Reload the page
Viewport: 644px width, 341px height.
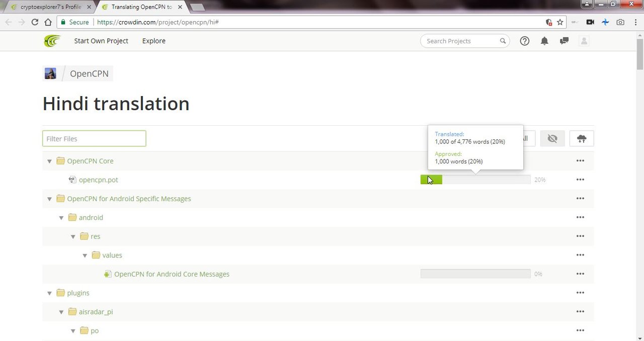coord(35,22)
